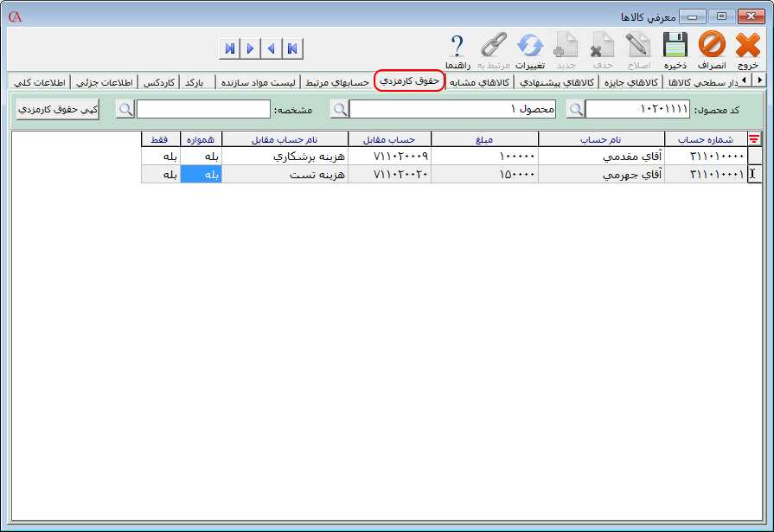Click the magnifier beside the مشخصه field
This screenshot has width=774, height=532.
click(127, 109)
